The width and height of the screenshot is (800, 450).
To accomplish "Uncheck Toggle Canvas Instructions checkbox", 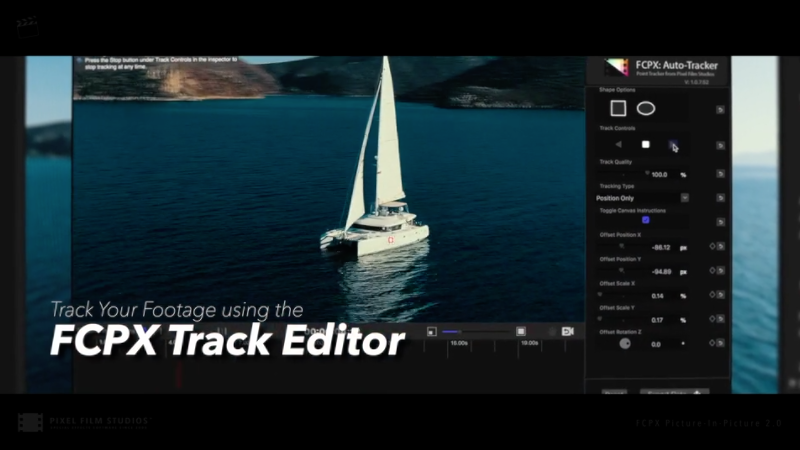I will pyautogui.click(x=645, y=220).
